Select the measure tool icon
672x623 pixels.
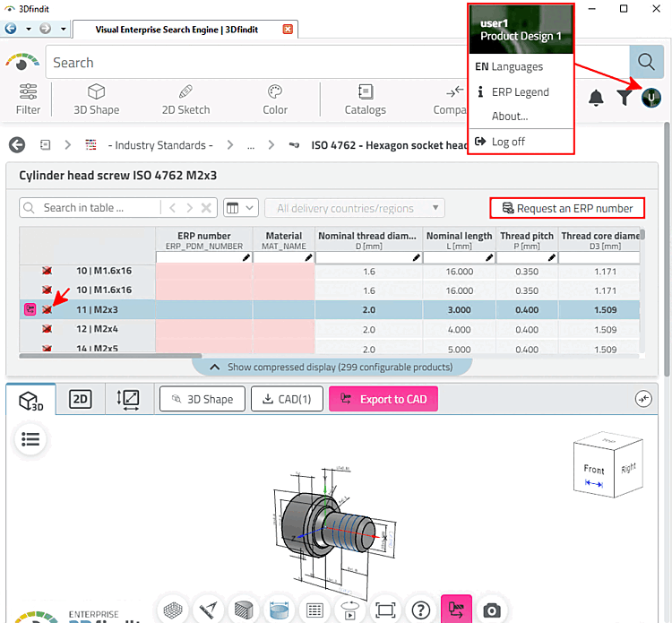coord(208,610)
